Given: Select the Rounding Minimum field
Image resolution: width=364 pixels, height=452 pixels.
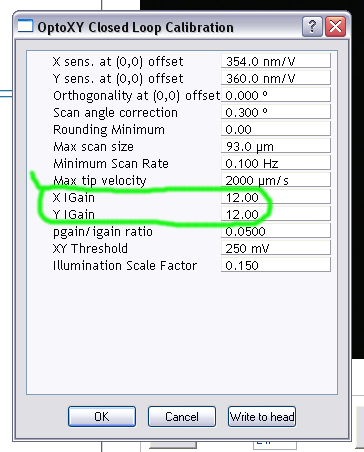Looking at the screenshot, I should (276, 129).
